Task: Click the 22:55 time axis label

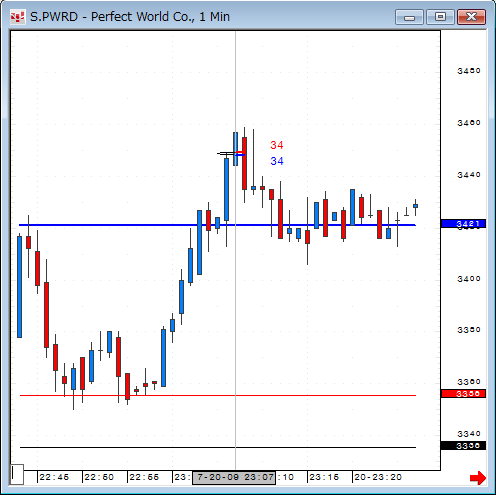Action: click(x=144, y=477)
